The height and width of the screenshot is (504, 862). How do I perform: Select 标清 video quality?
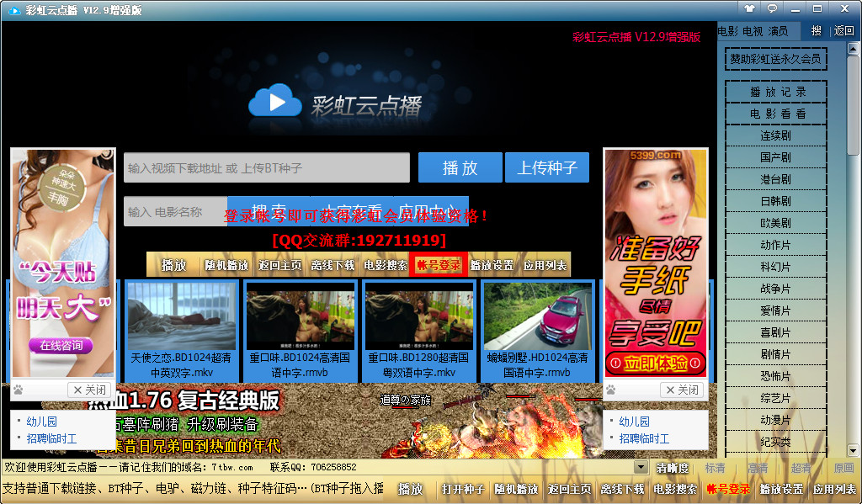click(x=715, y=469)
